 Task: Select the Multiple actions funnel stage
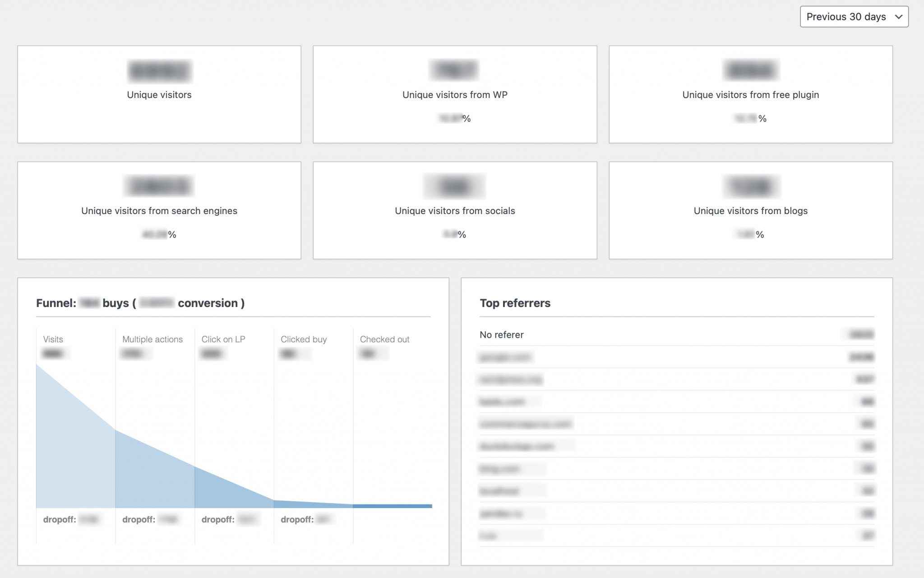tap(152, 339)
